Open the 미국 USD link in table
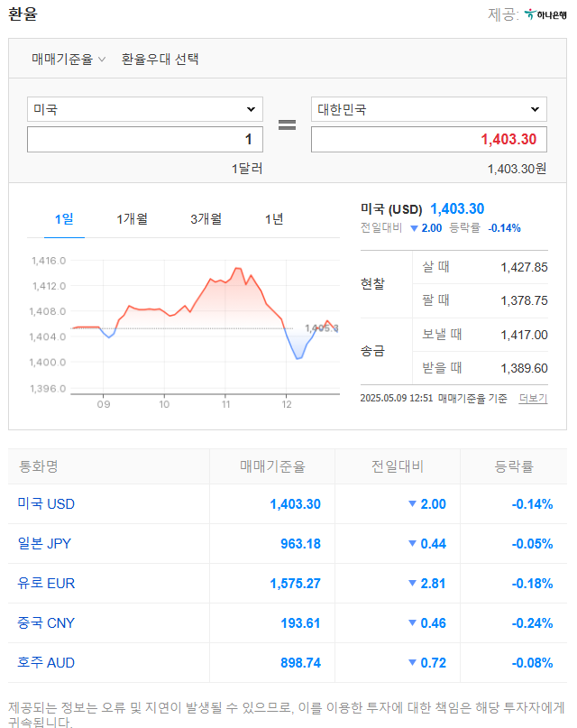Image resolution: width=577 pixels, height=728 pixels. click(46, 503)
